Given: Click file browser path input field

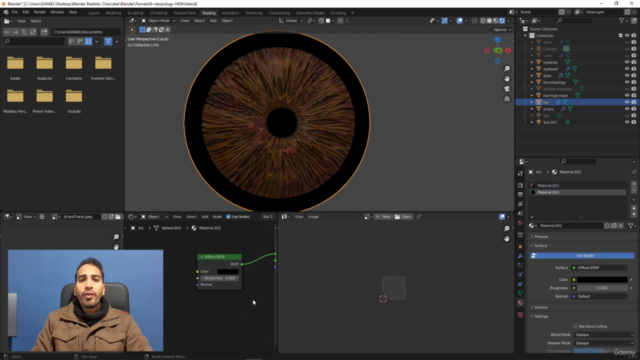Looking at the screenshot, I should point(86,32).
